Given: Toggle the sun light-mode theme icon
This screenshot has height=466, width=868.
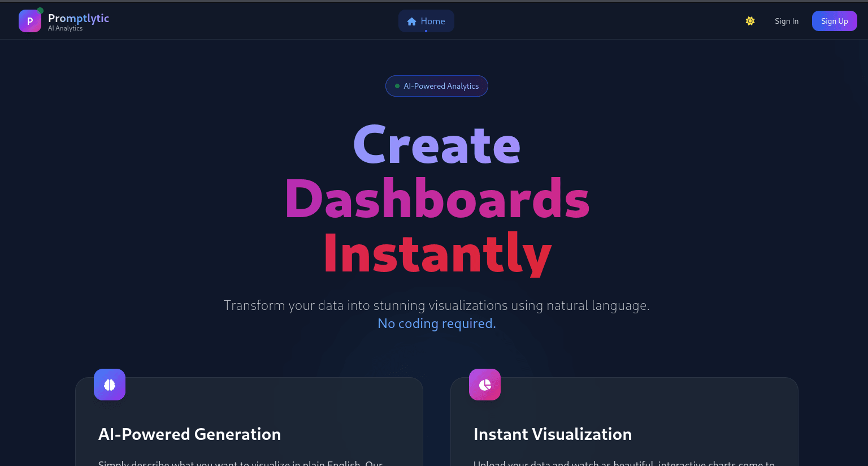Looking at the screenshot, I should point(750,21).
